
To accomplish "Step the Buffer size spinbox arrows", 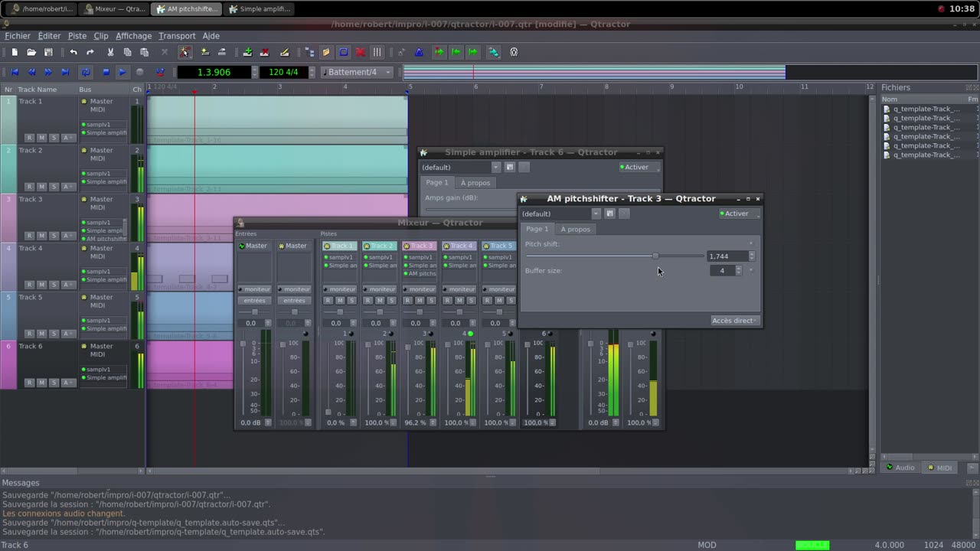I will (738, 270).
